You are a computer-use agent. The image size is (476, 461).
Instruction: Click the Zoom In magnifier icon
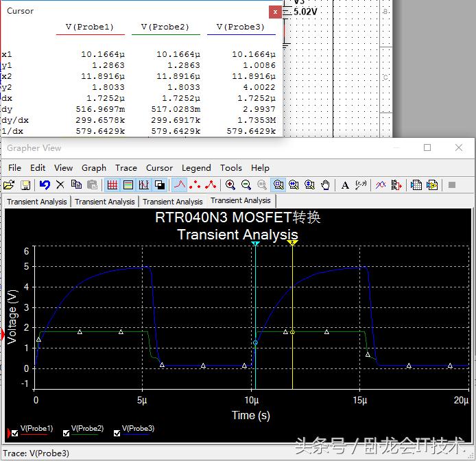point(230,185)
